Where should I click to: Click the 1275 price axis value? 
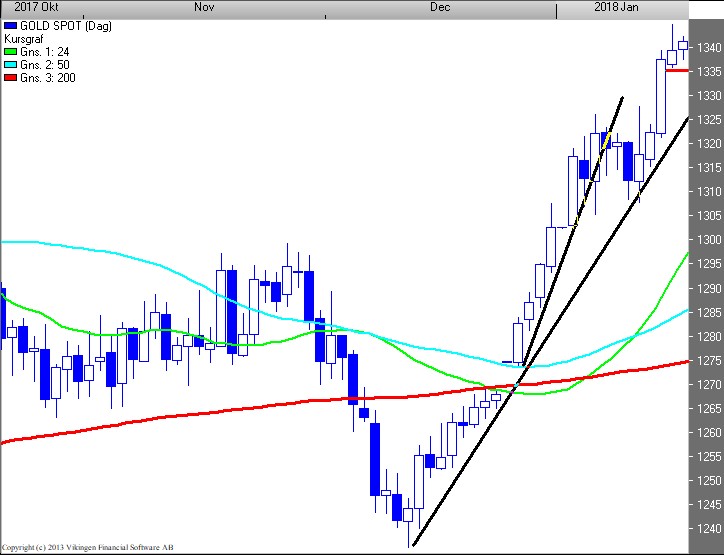709,360
